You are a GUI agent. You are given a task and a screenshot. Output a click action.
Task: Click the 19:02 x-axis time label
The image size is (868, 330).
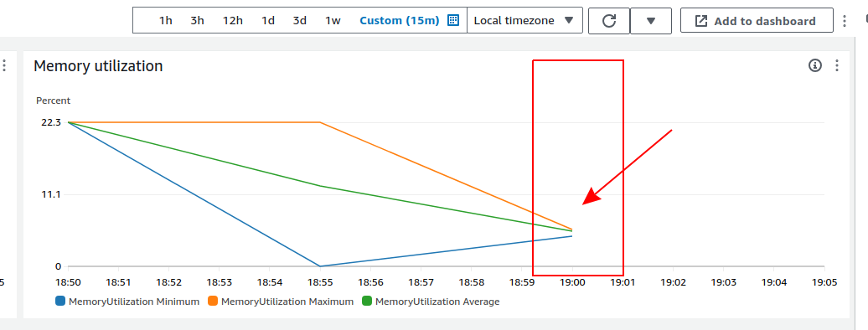pos(673,282)
